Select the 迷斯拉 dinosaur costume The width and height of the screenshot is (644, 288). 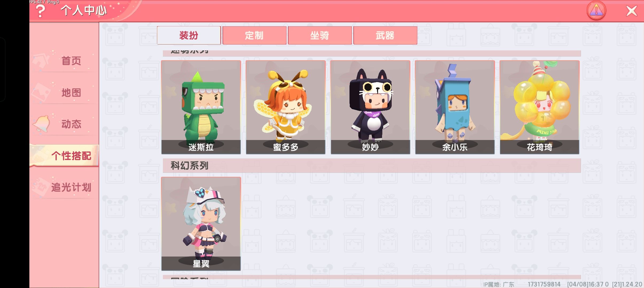pos(201,107)
